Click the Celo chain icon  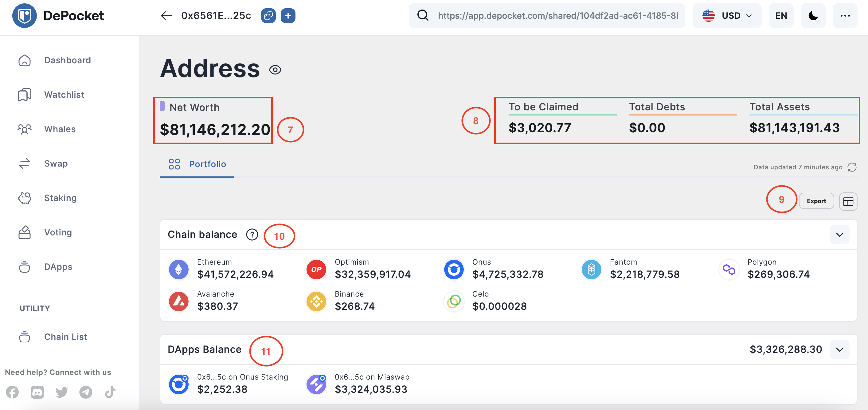[454, 301]
